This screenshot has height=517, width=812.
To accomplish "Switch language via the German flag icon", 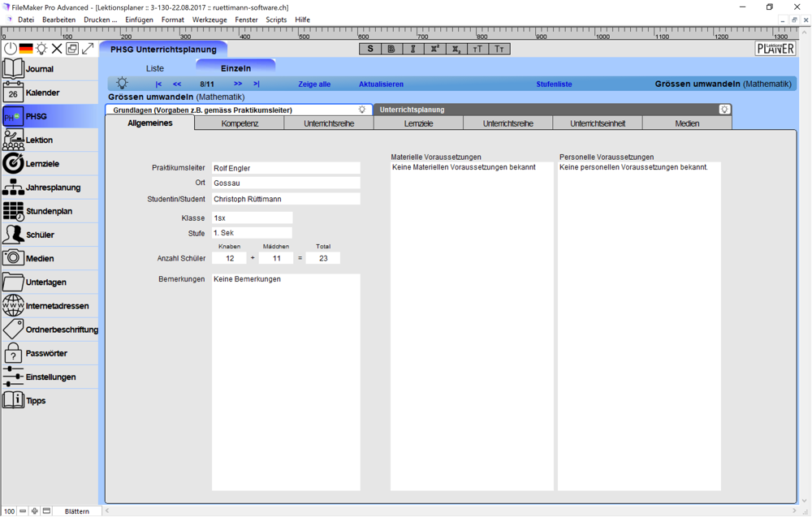I will click(26, 49).
